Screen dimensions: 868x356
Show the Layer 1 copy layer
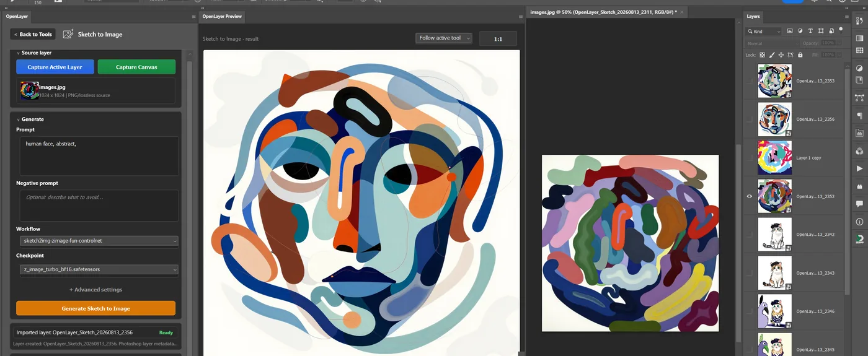(x=750, y=158)
